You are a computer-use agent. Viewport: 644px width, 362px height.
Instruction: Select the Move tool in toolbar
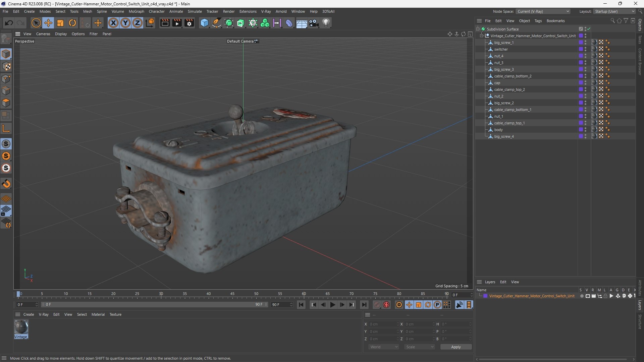48,23
